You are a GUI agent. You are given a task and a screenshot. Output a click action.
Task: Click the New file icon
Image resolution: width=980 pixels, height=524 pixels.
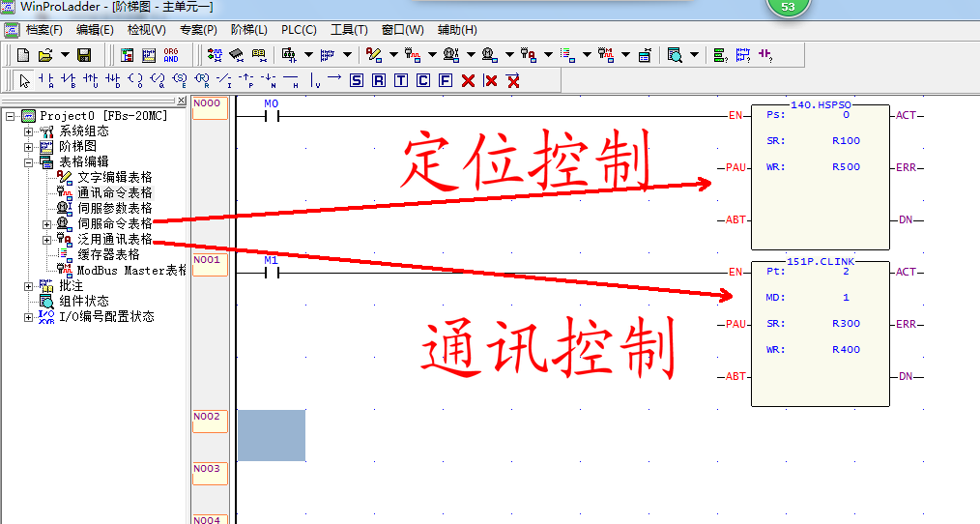click(x=25, y=55)
